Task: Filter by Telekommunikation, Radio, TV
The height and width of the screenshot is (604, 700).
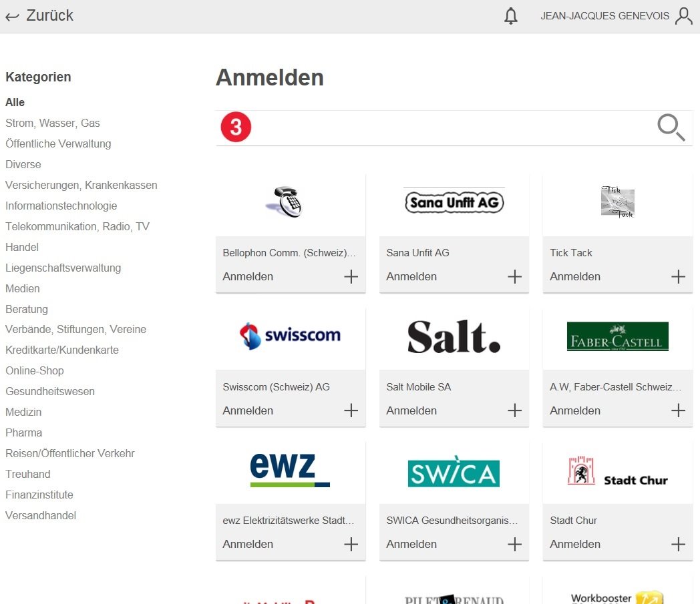Action: pos(77,227)
